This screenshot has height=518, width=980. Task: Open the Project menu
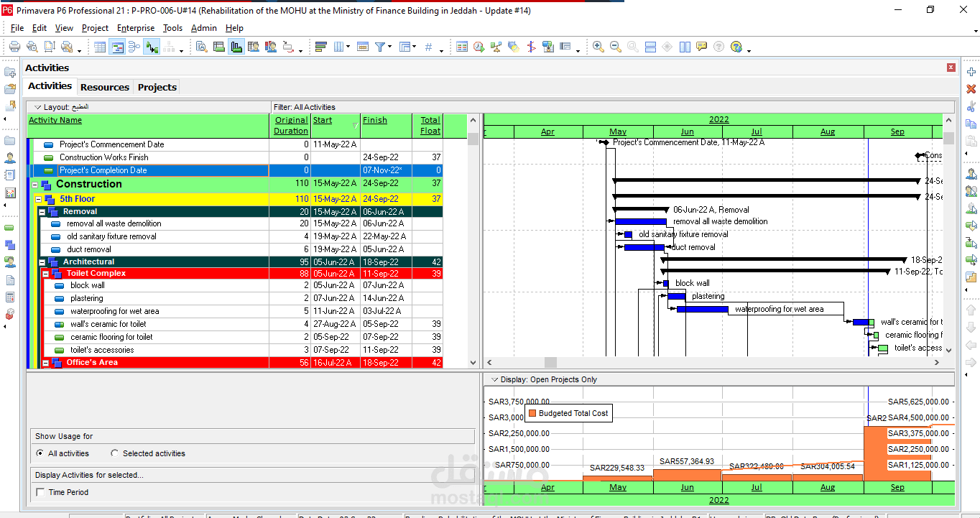point(95,28)
